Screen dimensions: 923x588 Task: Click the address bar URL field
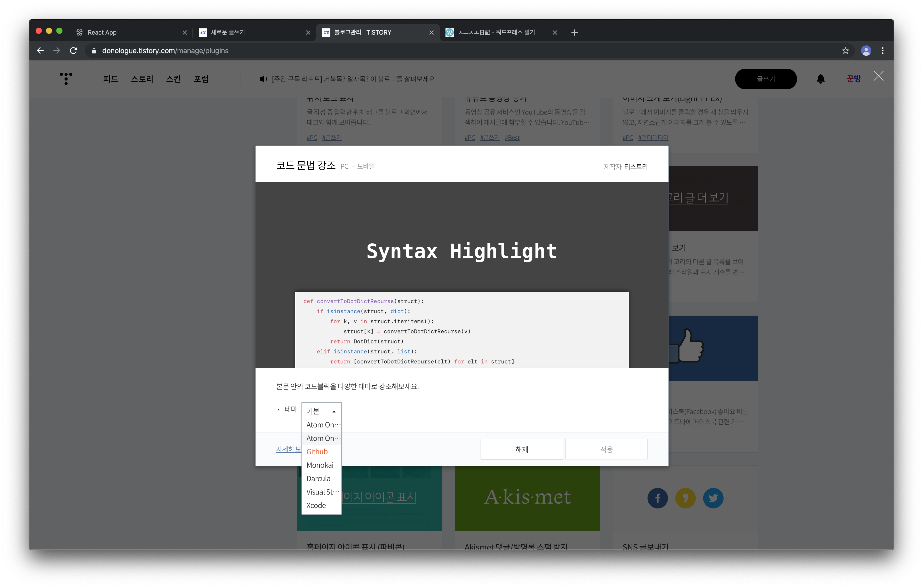(268, 51)
